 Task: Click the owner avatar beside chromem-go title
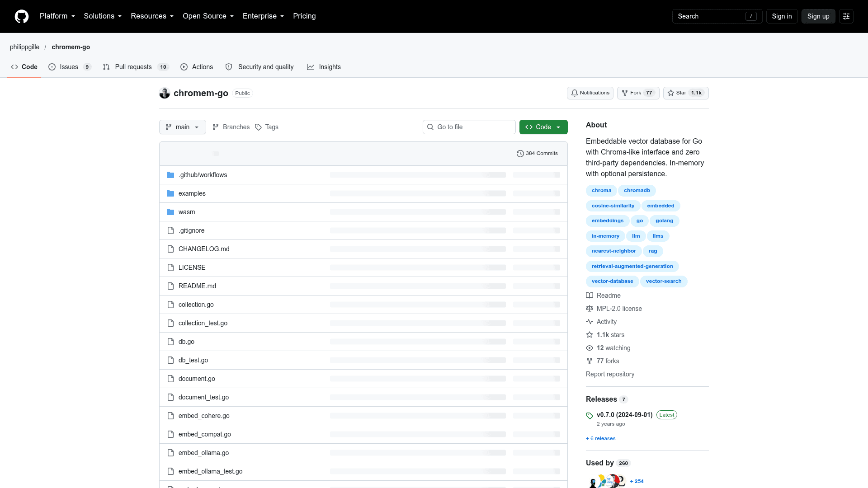tap(165, 93)
